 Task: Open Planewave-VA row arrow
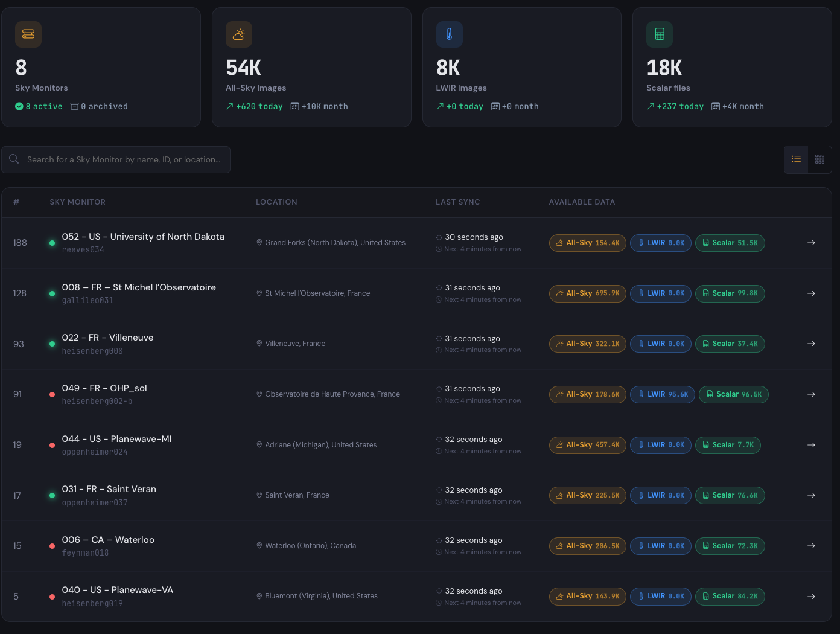(811, 597)
